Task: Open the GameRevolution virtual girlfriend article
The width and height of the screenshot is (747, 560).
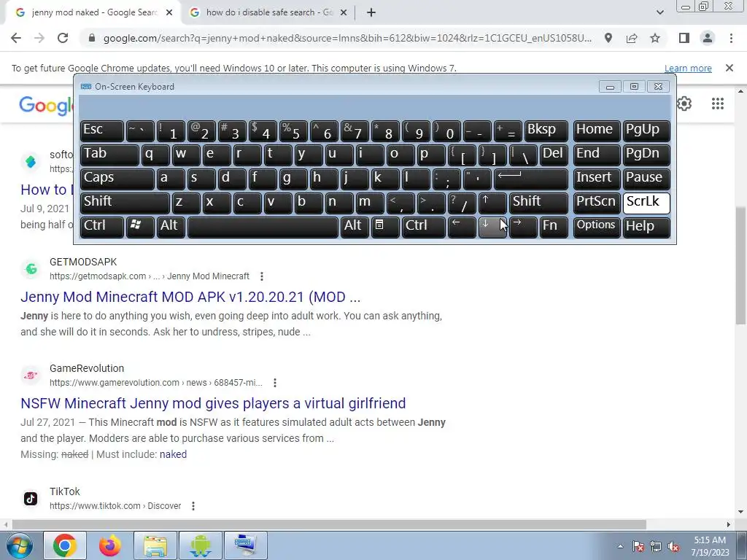Action: click(x=213, y=403)
